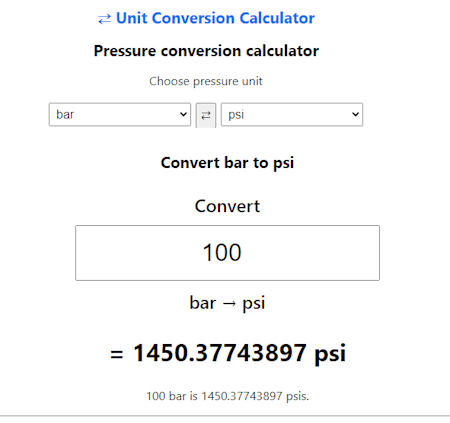Focus the value input field showing 100
Screen dimensions: 450x423
coord(228,253)
